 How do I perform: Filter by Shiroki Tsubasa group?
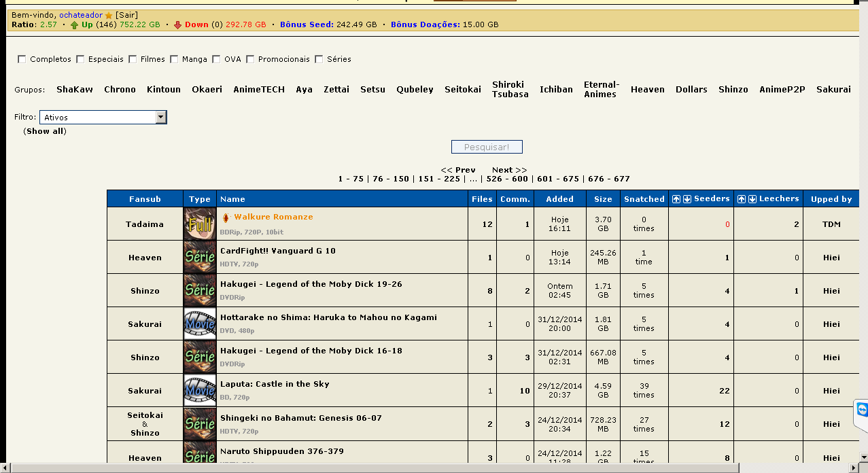coord(510,90)
